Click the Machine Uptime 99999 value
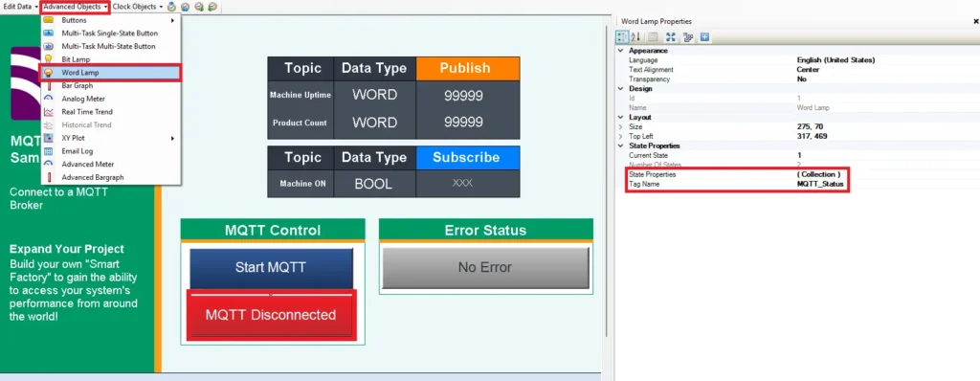The image size is (980, 381). 464,96
